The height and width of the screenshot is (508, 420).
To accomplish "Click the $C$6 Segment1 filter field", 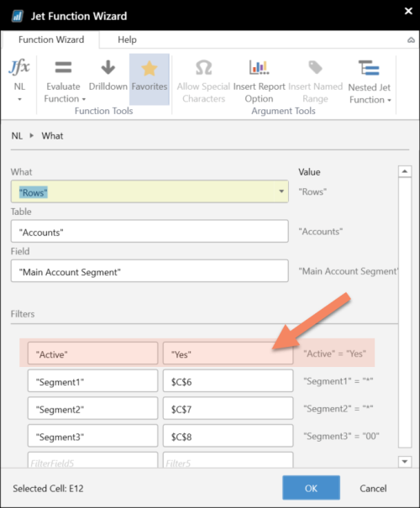I will (x=228, y=380).
